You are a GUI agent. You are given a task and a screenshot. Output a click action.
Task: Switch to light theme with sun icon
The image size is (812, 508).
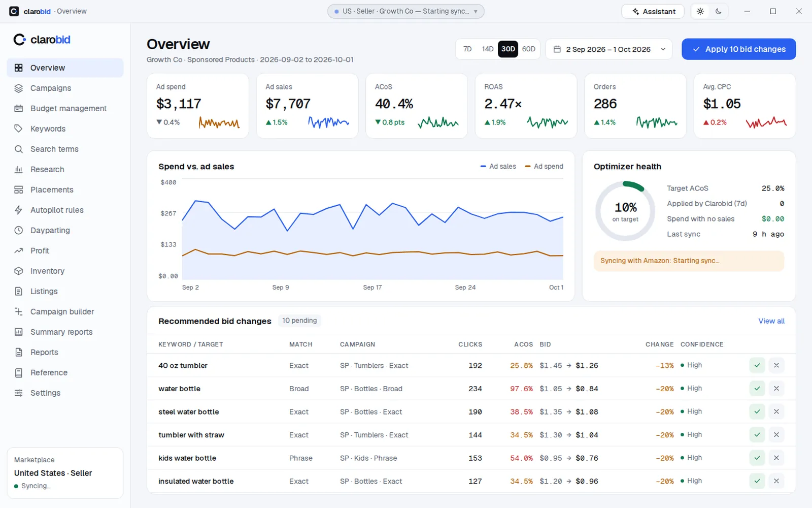tap(700, 11)
